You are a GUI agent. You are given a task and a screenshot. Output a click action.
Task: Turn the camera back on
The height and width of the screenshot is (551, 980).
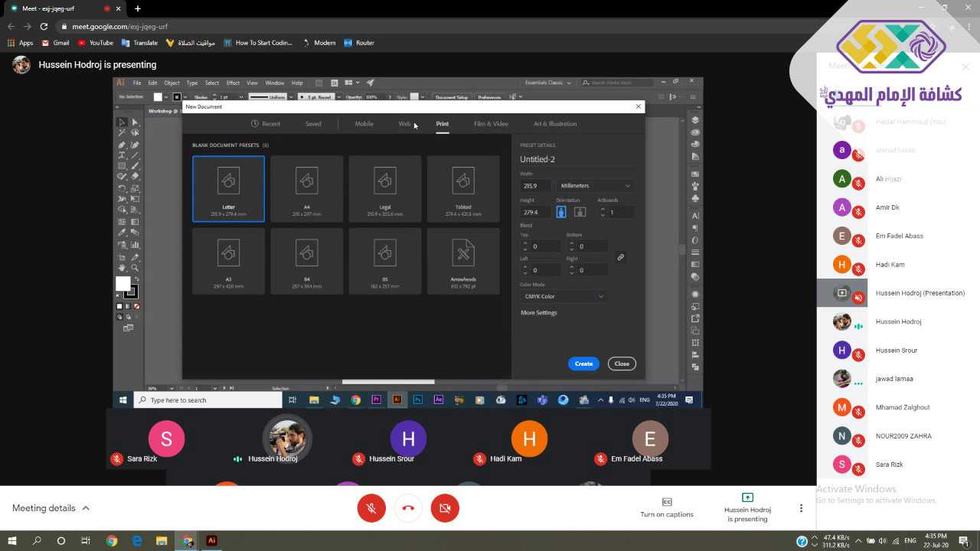click(x=445, y=508)
